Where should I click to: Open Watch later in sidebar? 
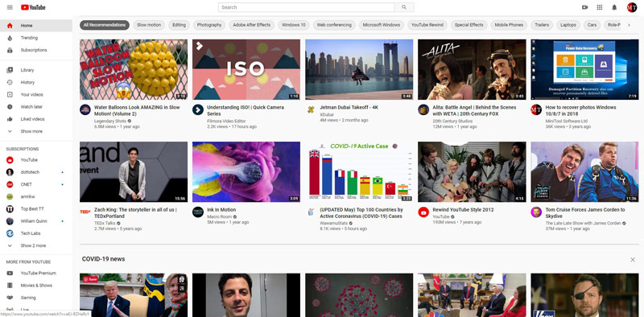(x=36, y=107)
